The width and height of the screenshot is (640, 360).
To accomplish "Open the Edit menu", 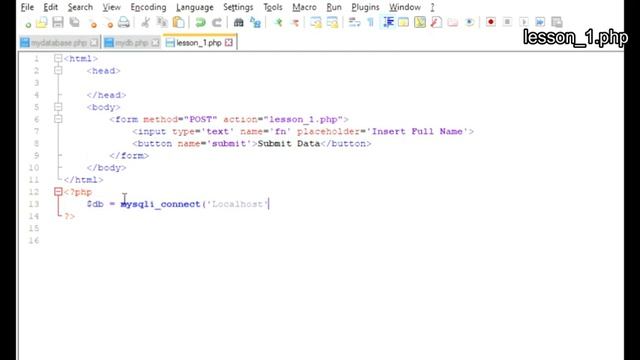I will pyautogui.click(x=51, y=7).
